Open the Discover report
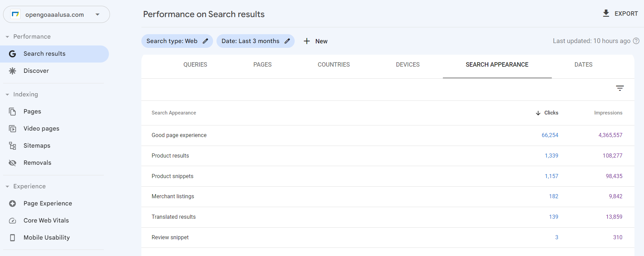The image size is (644, 256). 36,71
